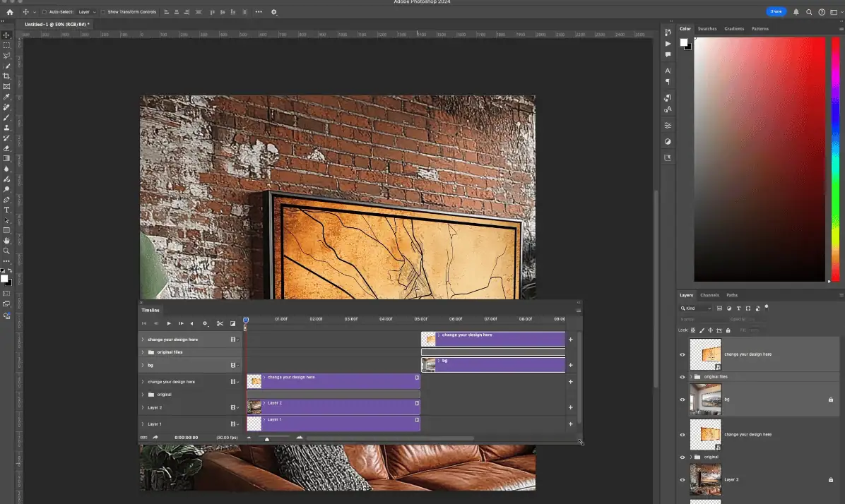This screenshot has height=504, width=845.
Task: Click the scissors split-at-playhead icon
Action: coord(220,323)
